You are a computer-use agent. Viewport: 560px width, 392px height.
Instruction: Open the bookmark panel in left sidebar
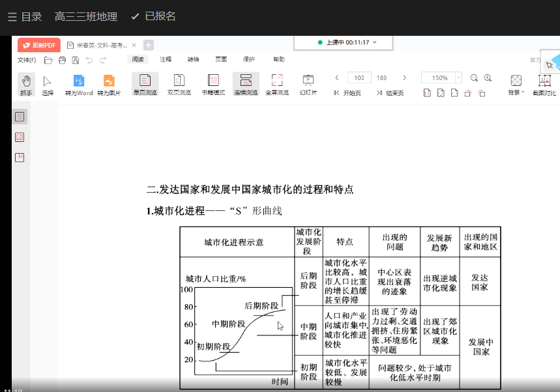pos(20,157)
